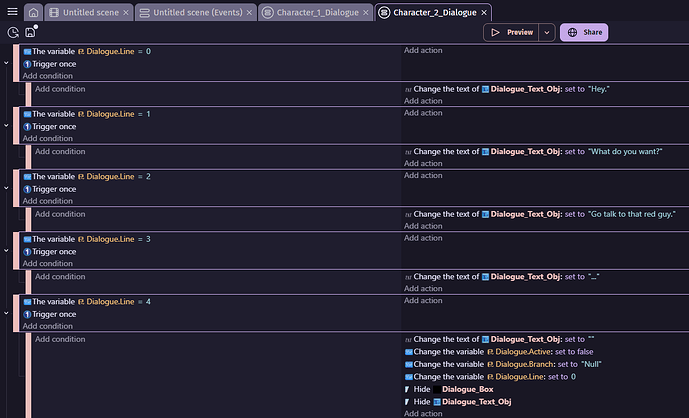This screenshot has width=689, height=418.
Task: Click the add sub-event icon in toolbar
Action: pyautogui.click(x=31, y=32)
